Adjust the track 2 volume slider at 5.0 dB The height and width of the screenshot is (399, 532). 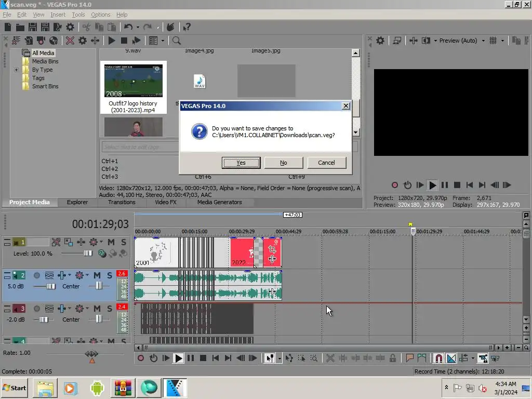(x=51, y=286)
